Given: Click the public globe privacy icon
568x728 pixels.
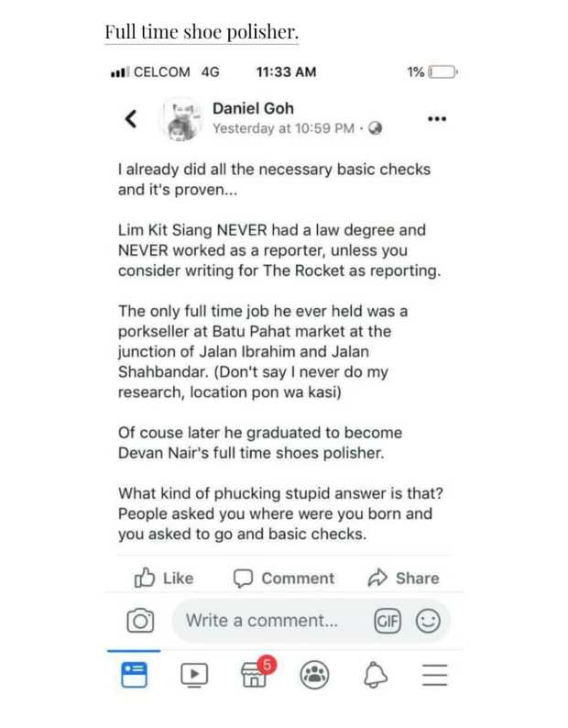Looking at the screenshot, I should click(x=375, y=128).
